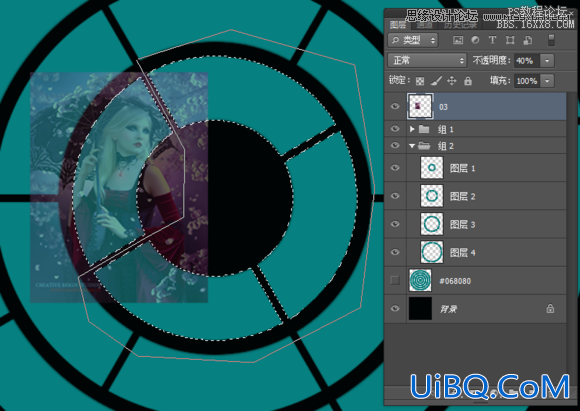Toggle the layer filtering on/off switch
The height and width of the screenshot is (411, 580).
click(551, 40)
